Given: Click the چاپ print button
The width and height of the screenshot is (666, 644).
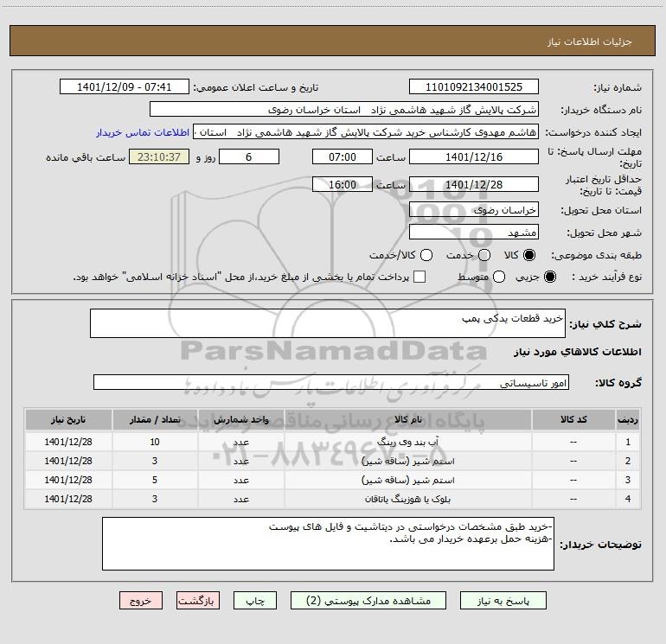Looking at the screenshot, I should click(x=255, y=601).
